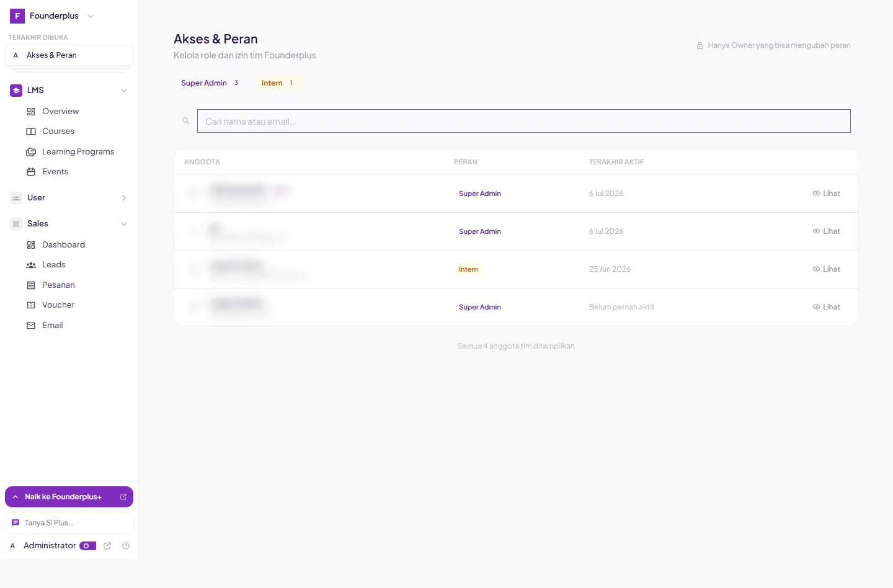Click the Naik ke Founderplus+ button

point(69,497)
